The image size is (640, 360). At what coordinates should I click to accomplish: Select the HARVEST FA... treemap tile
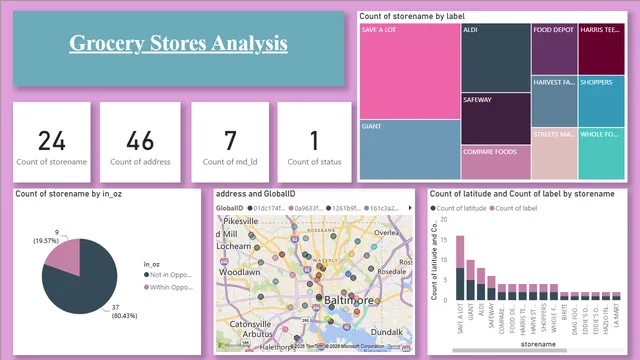pos(554,101)
